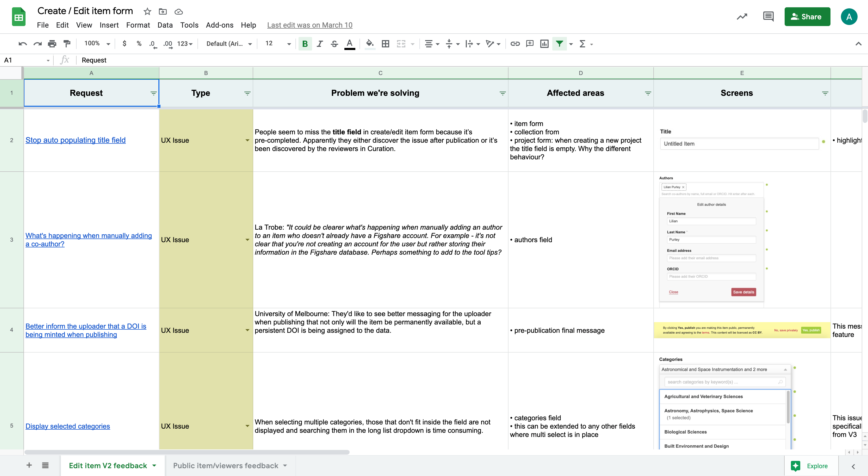
Task: Click the cloud document status icon
Action: pos(179,12)
